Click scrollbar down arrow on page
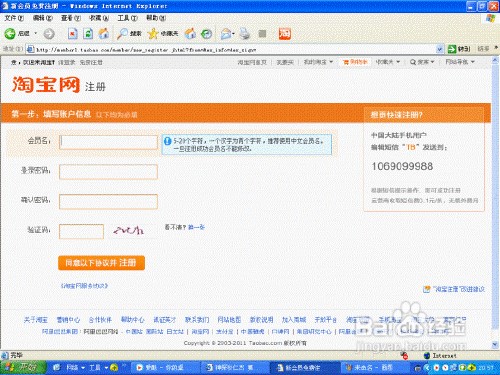The height and width of the screenshot is (375, 500). pos(495,344)
